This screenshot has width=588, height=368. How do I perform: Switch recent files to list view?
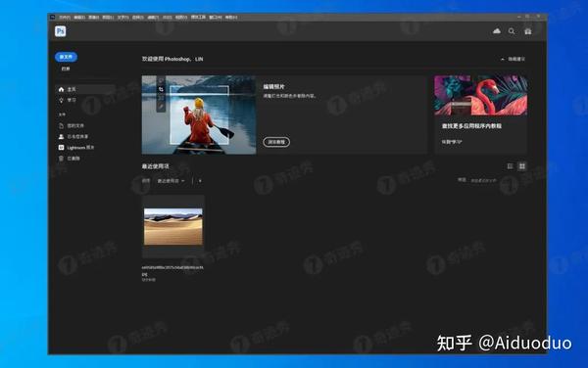[x=510, y=166]
